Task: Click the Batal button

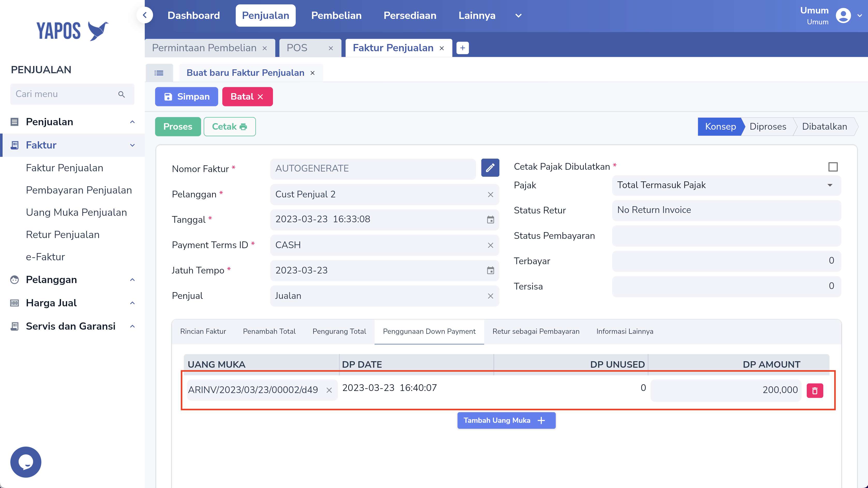Action: pos(247,97)
